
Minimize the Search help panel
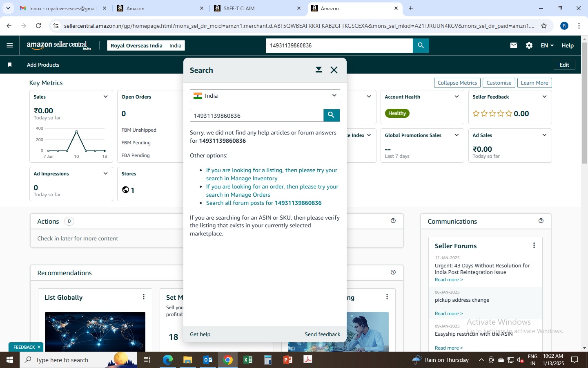(x=318, y=70)
